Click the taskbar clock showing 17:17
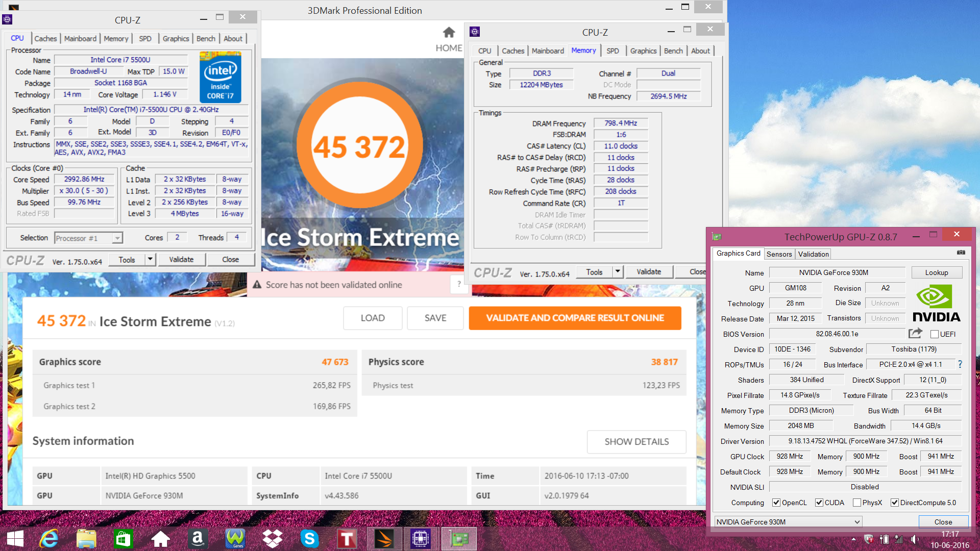980x551 pixels. coord(949,534)
